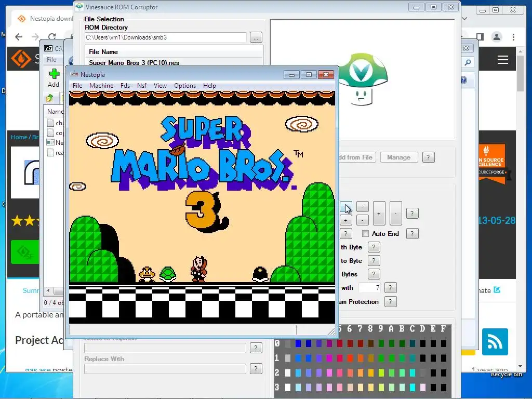Go back in the browser

tap(19, 37)
